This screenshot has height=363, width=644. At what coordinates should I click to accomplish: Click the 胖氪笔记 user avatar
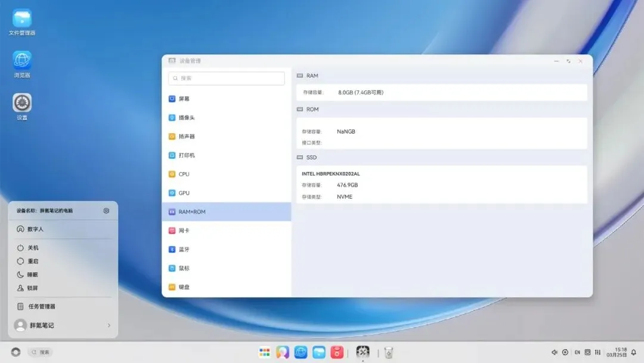20,325
